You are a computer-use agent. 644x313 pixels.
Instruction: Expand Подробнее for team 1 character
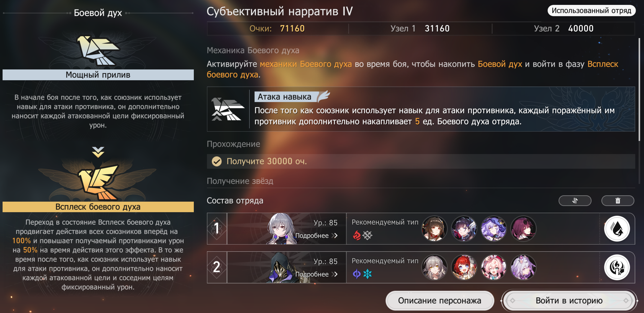[316, 236]
